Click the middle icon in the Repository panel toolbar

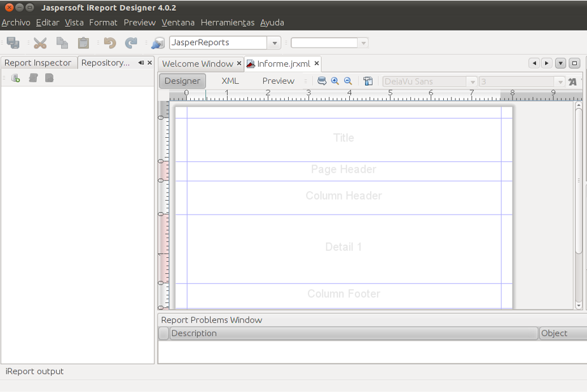pyautogui.click(x=33, y=78)
